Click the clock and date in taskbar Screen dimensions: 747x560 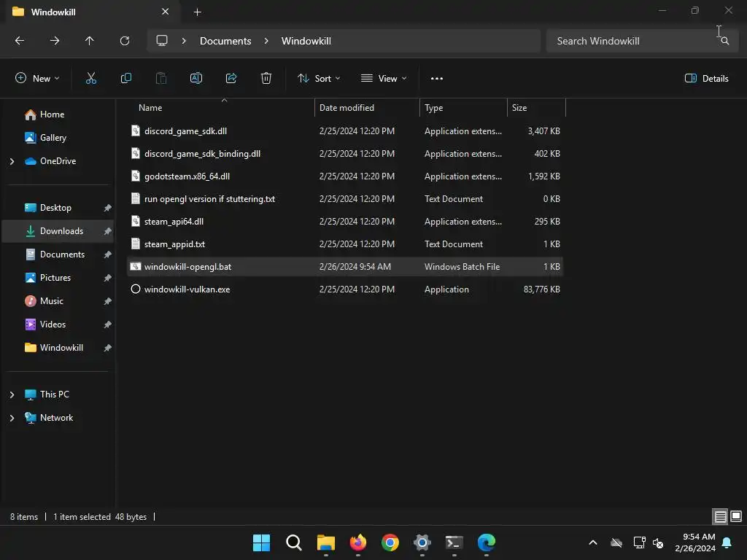coord(695,542)
